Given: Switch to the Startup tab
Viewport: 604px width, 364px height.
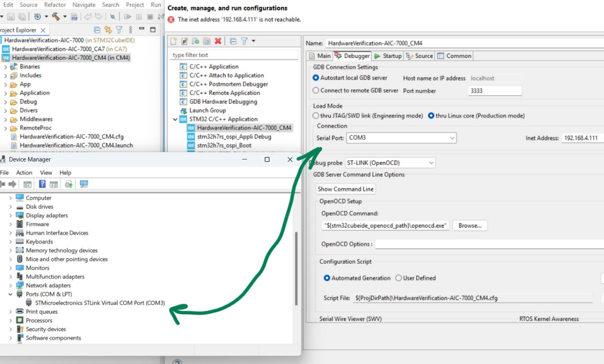Looking at the screenshot, I should click(388, 55).
